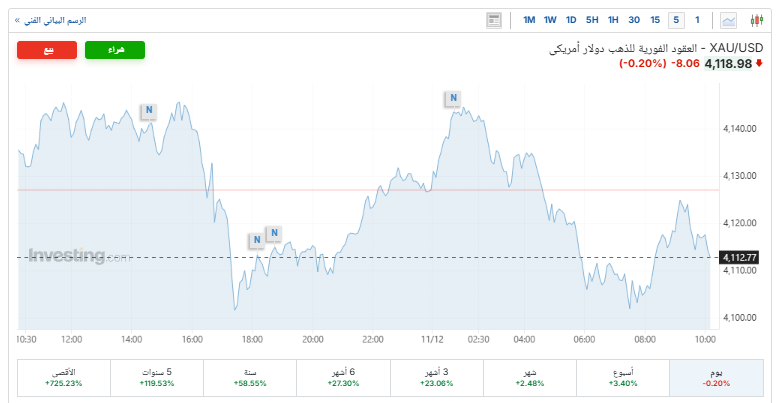Click the XAU/USD instrument title
Viewport: 777px width, 403px height.
point(737,48)
